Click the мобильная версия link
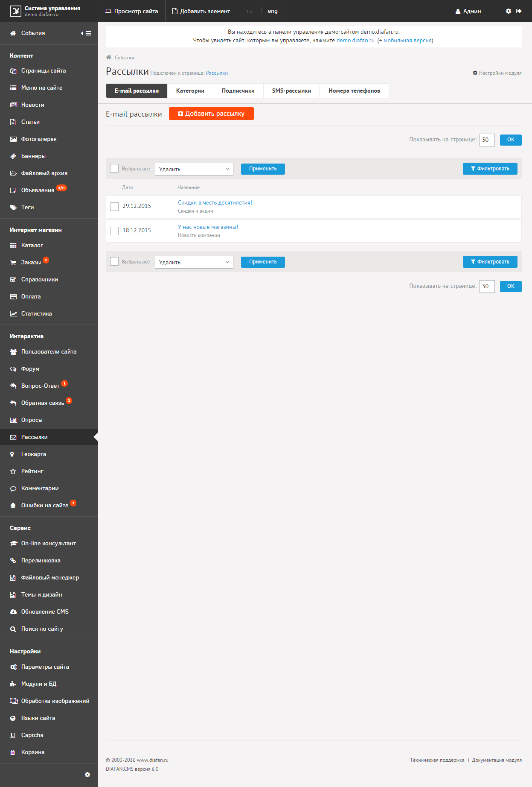Screen dimensions: 532x787 point(407,41)
